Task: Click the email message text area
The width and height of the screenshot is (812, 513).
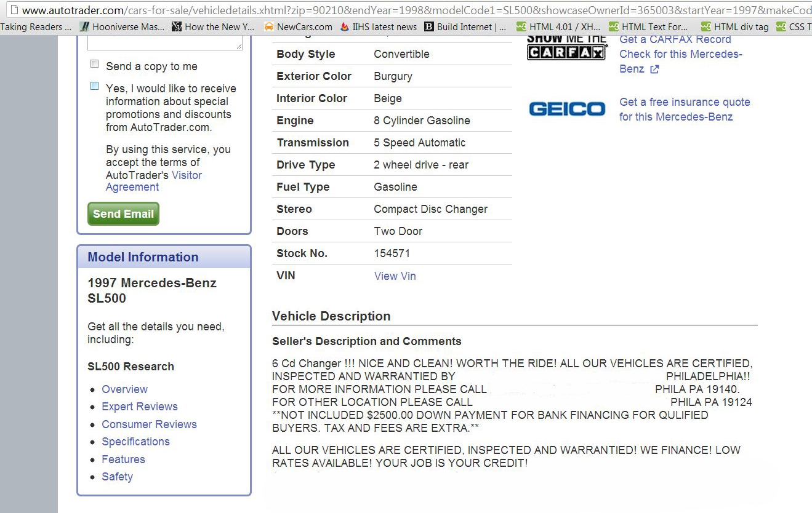Action: coord(165,42)
